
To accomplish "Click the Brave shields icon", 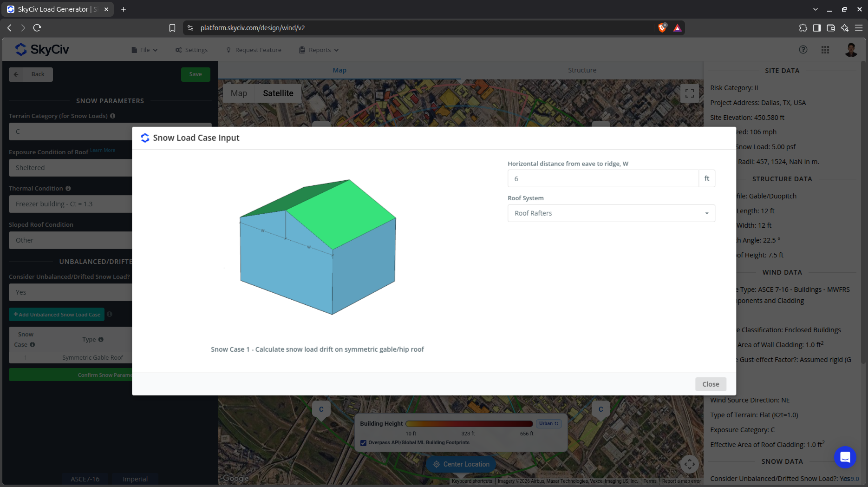I will (x=663, y=28).
